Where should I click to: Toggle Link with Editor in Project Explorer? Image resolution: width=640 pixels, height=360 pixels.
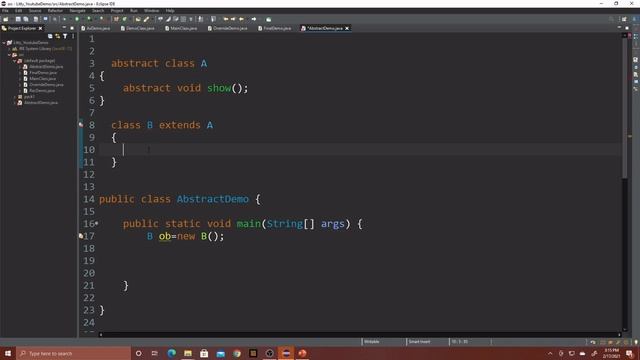[x=58, y=36]
